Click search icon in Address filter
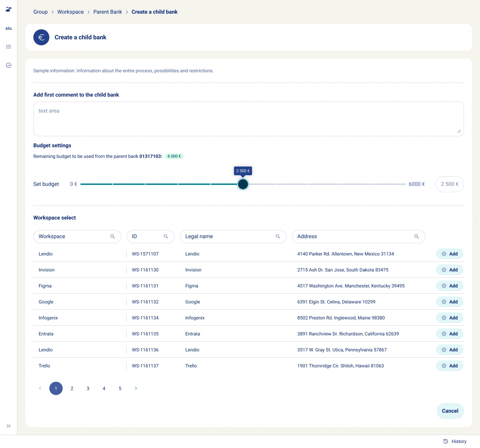The height and width of the screenshot is (448, 480). pos(417,236)
